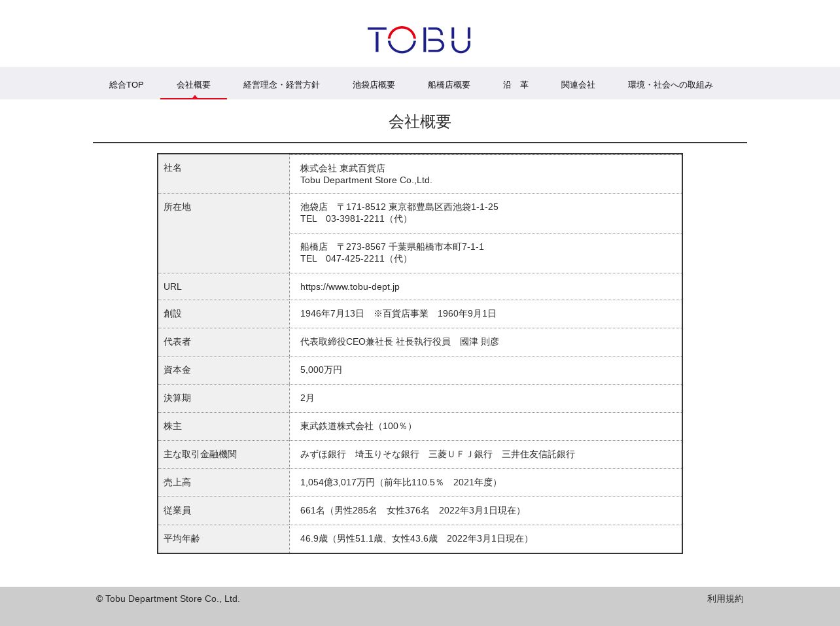The width and height of the screenshot is (840, 626).
Task: Select the 売上高 row label
Action: (177, 482)
